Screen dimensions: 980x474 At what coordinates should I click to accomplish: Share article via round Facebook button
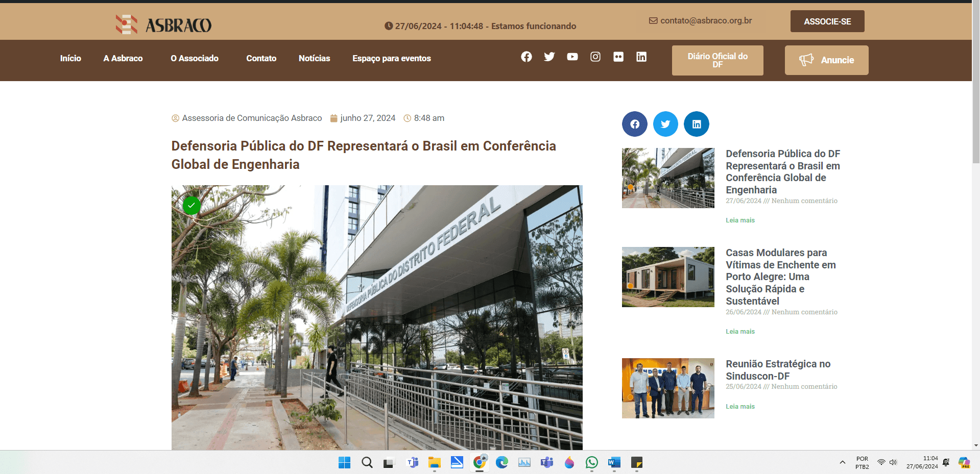click(635, 124)
